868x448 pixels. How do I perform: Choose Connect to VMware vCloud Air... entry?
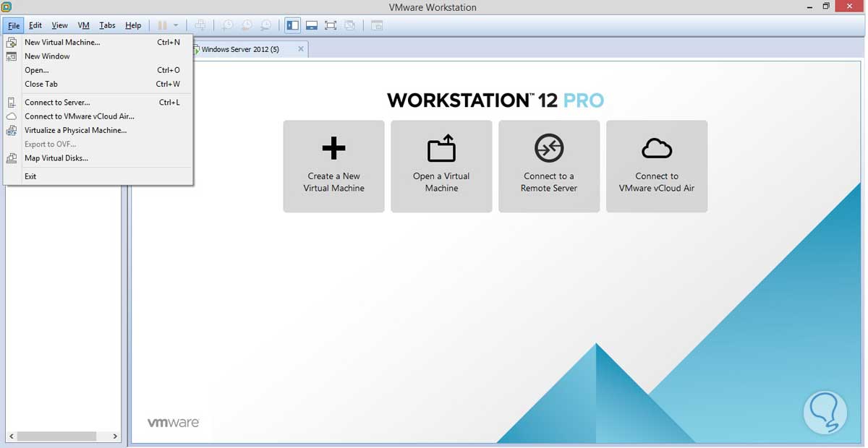pos(98,116)
